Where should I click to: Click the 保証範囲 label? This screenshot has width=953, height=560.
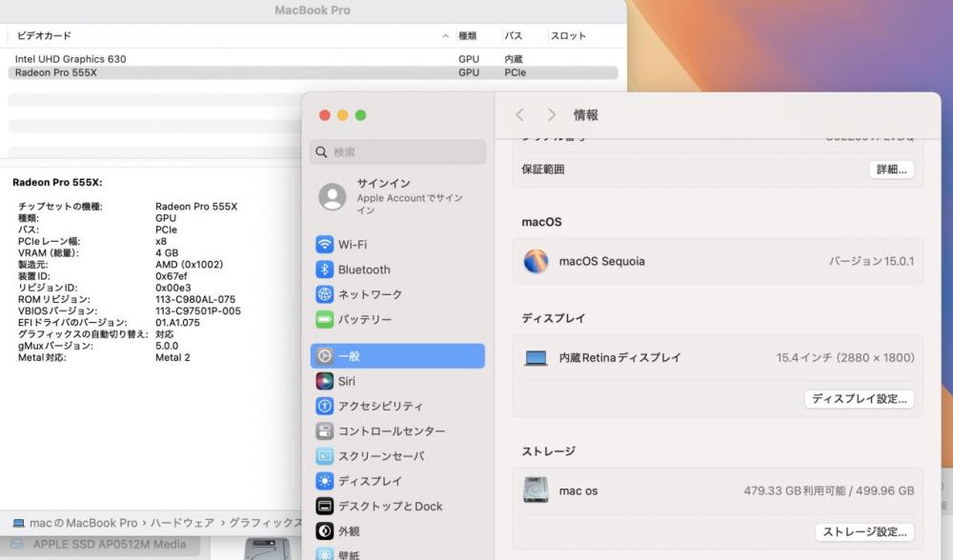click(x=543, y=170)
